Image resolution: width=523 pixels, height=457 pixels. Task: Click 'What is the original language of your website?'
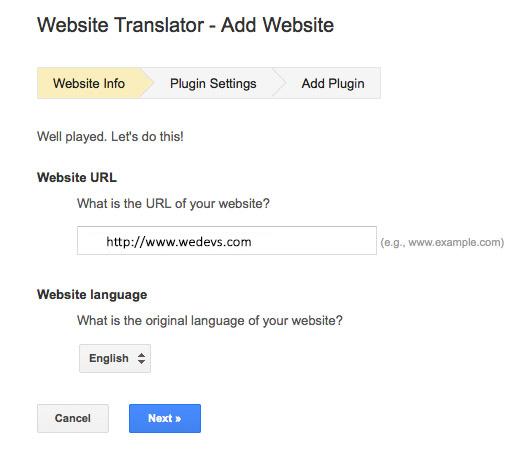pyautogui.click(x=210, y=321)
